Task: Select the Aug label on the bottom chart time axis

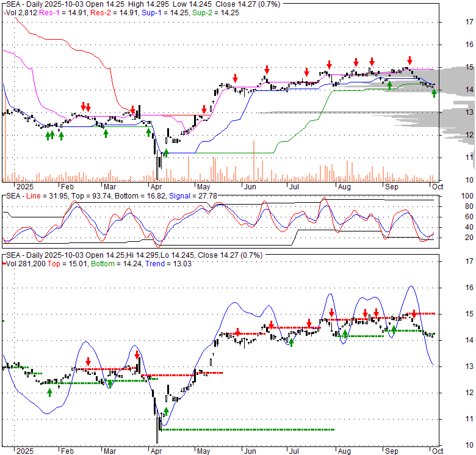Action: [x=344, y=451]
